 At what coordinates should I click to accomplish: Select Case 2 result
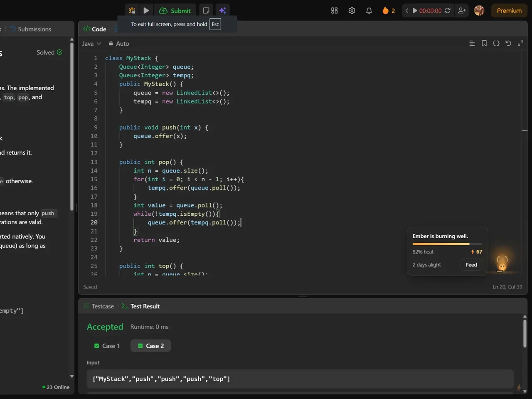pyautogui.click(x=150, y=346)
